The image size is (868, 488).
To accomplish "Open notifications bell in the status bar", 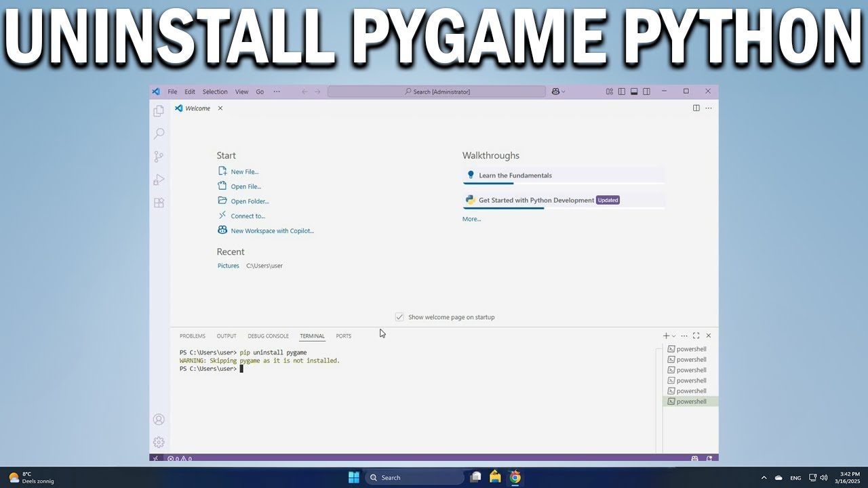I will tap(709, 458).
